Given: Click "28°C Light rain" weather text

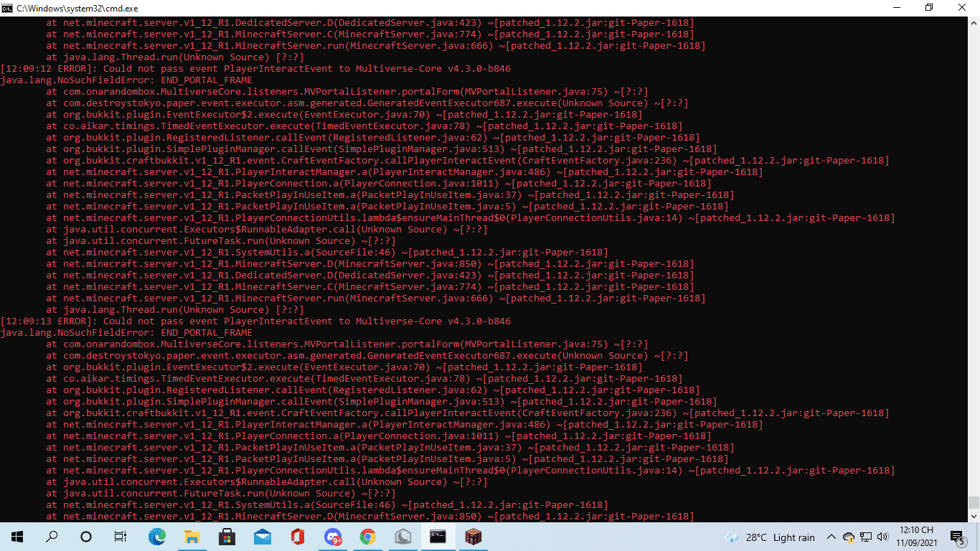Looking at the screenshot, I should (781, 537).
